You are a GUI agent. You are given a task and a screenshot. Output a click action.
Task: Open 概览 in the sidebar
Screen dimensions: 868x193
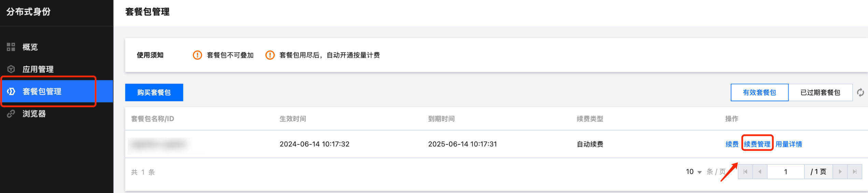click(x=30, y=47)
